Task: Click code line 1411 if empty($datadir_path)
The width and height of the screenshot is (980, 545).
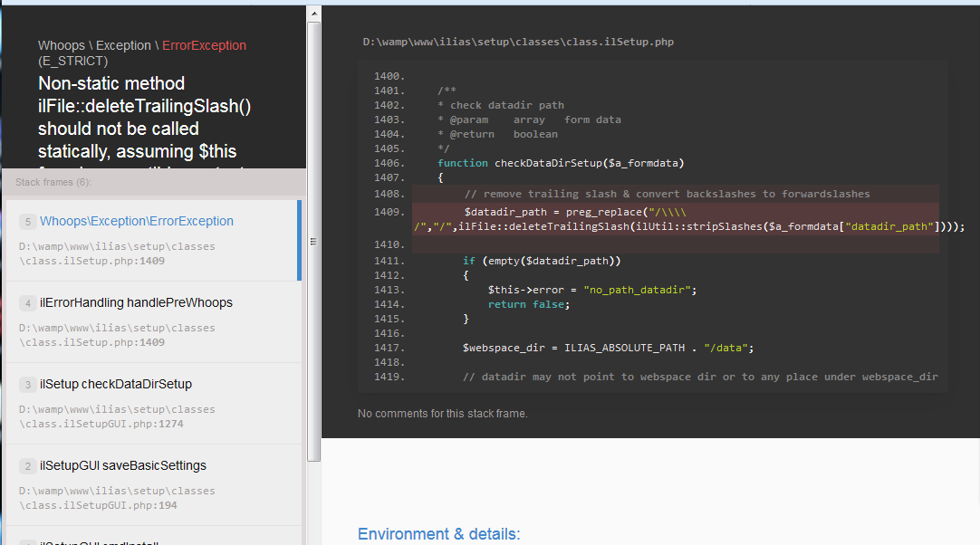Action: 542,261
